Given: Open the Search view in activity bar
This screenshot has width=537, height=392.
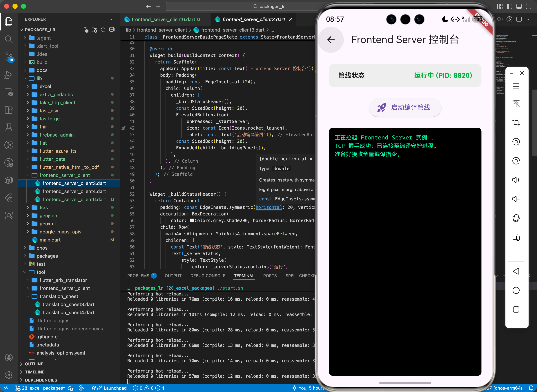Looking at the screenshot, I should pyautogui.click(x=9, y=39).
